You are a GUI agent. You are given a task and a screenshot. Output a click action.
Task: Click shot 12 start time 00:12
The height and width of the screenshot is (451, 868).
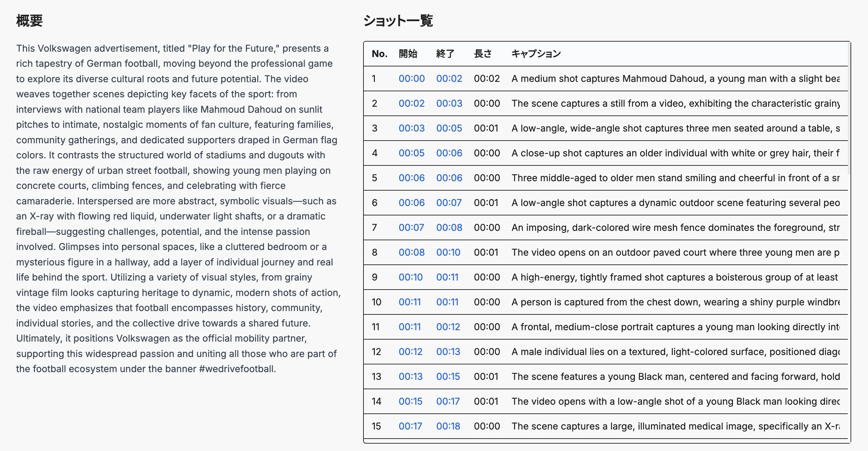(410, 352)
